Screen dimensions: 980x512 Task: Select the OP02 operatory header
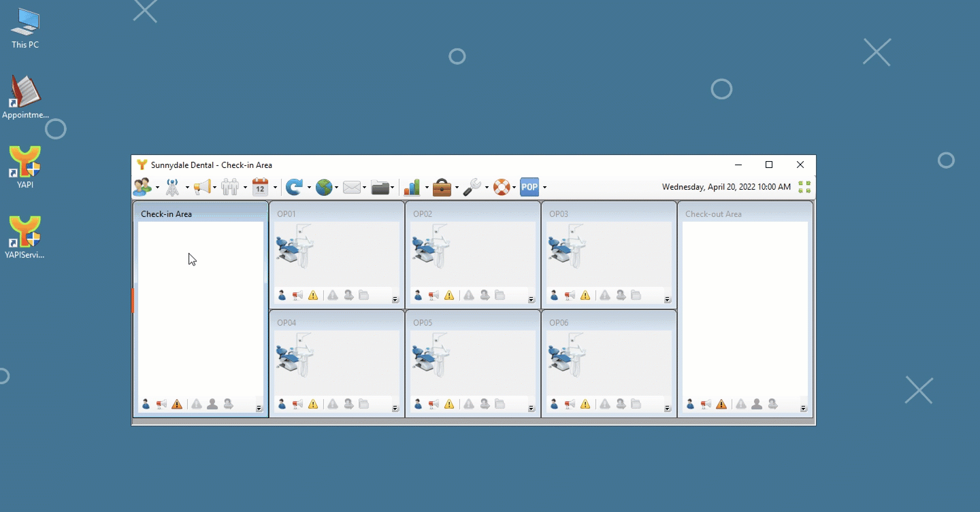click(x=473, y=214)
